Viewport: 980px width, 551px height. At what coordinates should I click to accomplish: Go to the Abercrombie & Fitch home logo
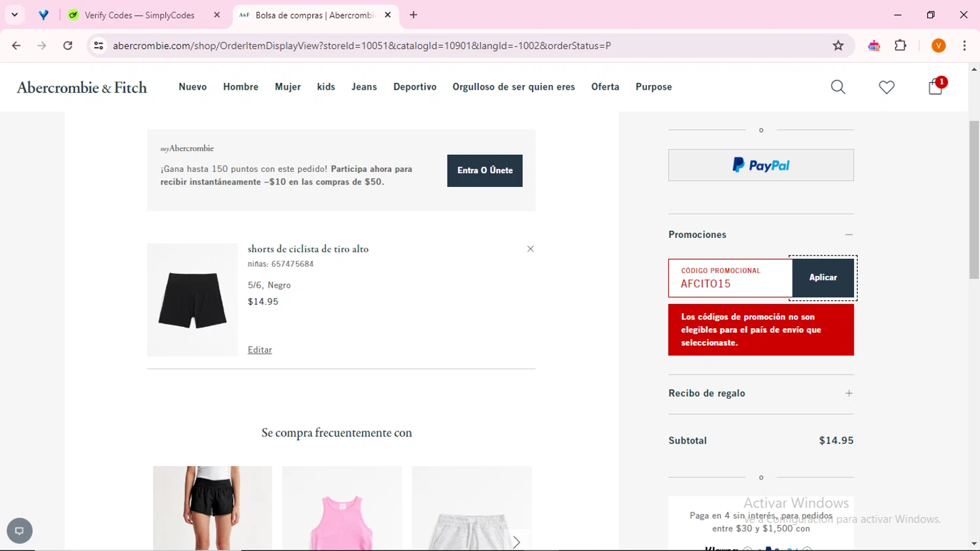tap(82, 88)
